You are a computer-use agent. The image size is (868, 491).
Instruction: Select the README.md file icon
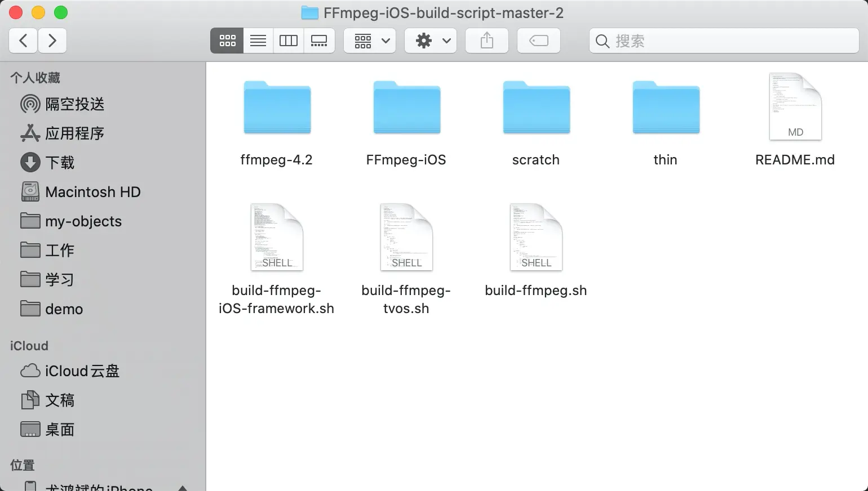795,106
